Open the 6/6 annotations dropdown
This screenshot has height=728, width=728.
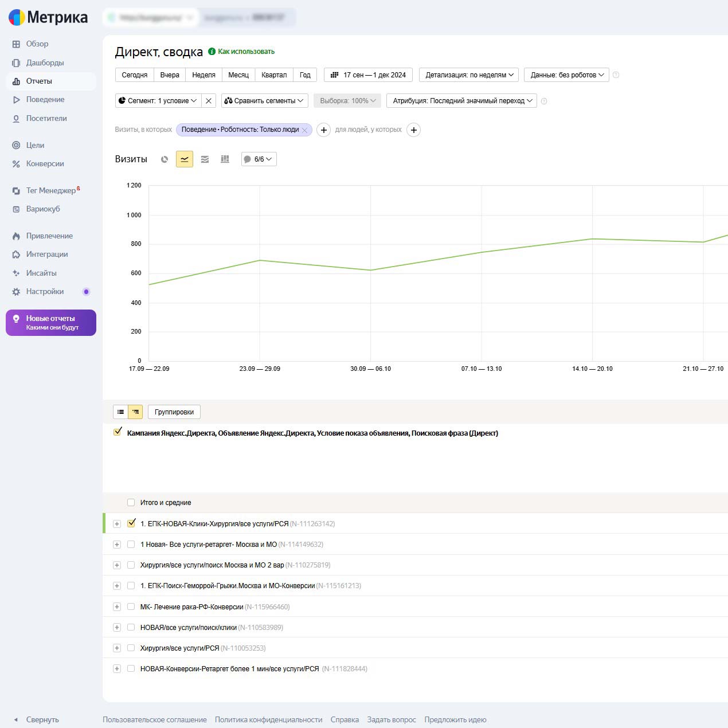(259, 159)
